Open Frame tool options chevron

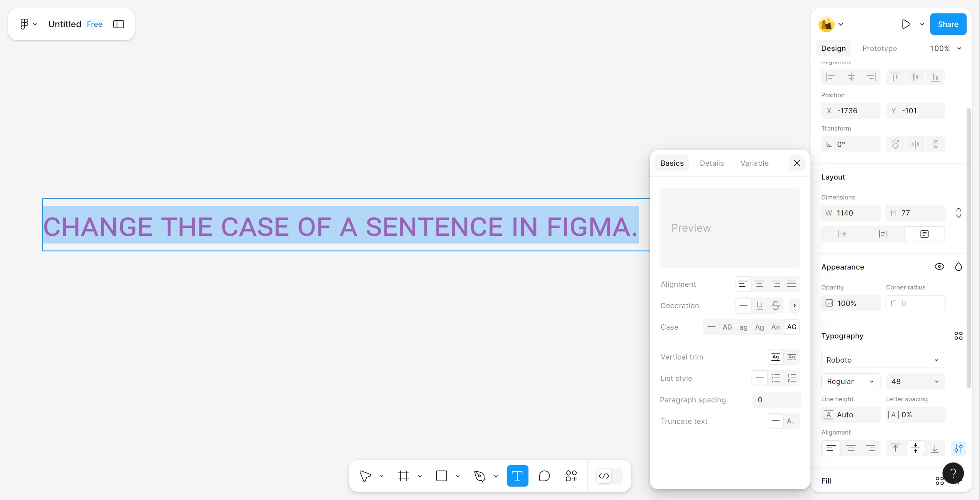(420, 476)
